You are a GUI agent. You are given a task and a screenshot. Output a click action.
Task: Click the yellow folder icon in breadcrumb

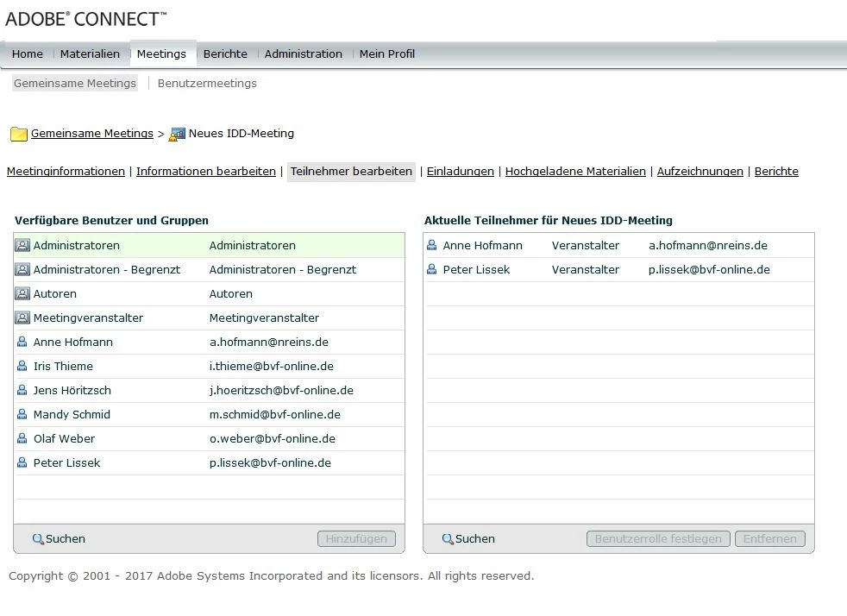click(19, 134)
